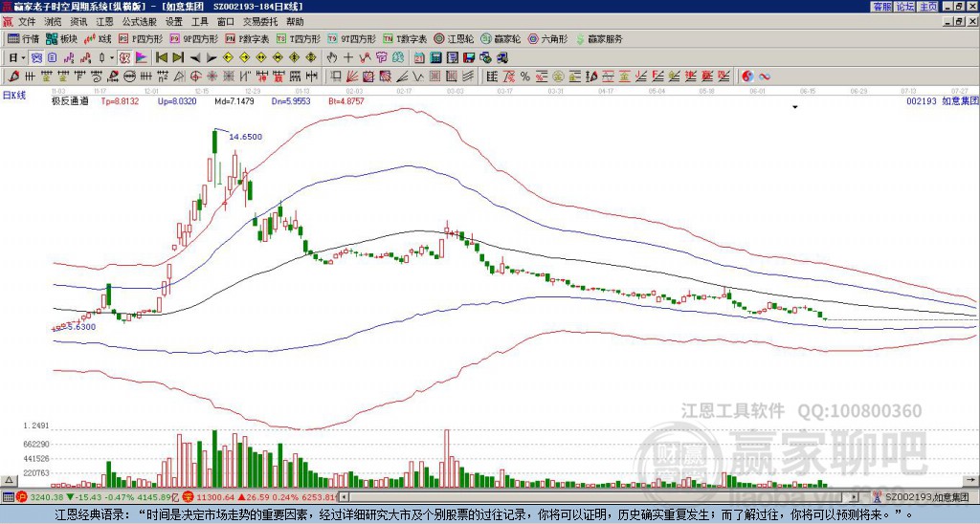Open the 工具 menu
Screen dimensions: 980x524
(x=199, y=22)
